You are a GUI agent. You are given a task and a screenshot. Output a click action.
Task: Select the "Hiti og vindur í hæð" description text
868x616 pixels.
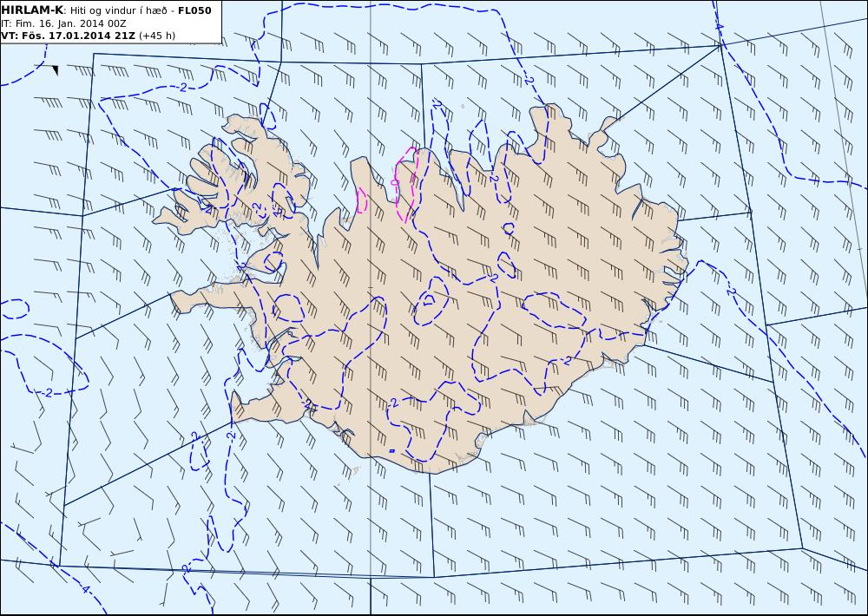point(118,11)
